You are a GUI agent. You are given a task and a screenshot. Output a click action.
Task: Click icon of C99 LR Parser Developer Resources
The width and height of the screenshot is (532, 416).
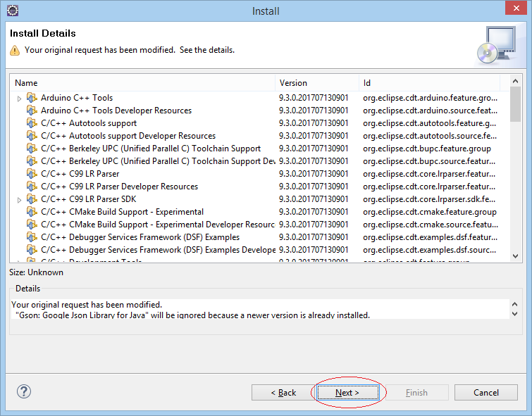coord(32,186)
